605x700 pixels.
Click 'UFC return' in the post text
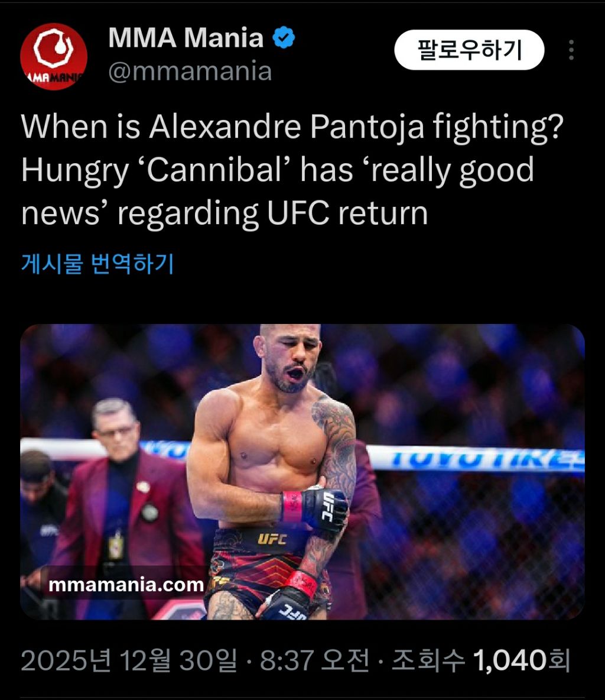(x=347, y=213)
